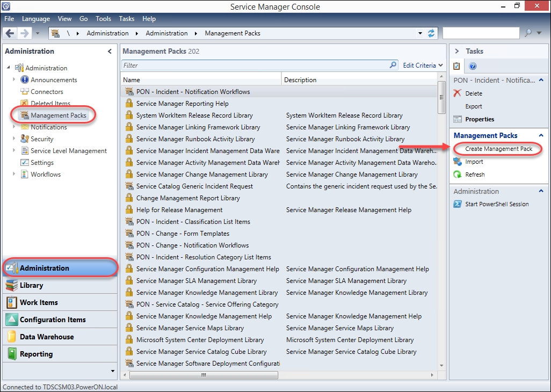Viewport: 551px width, 392px height.
Task: Expand the Security tree node
Action: 14,139
